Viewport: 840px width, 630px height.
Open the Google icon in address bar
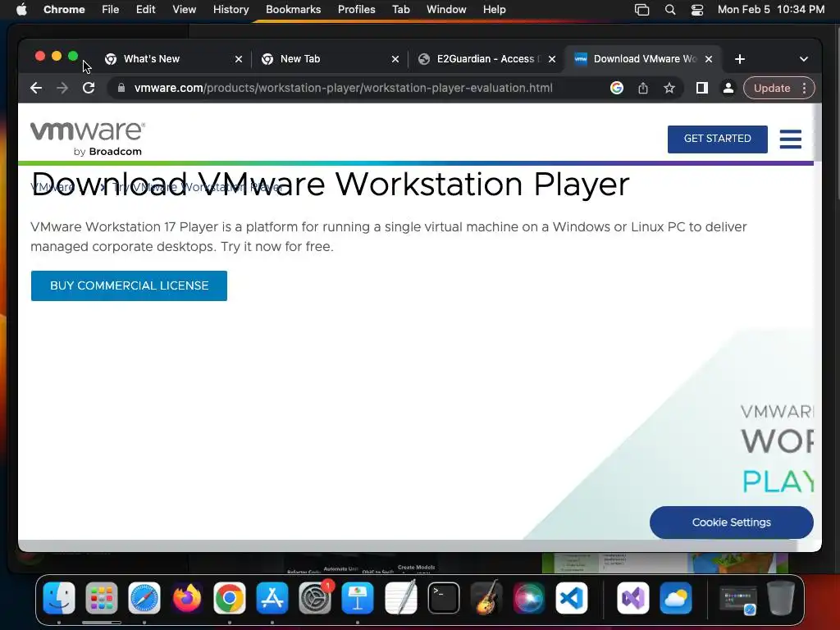point(617,88)
